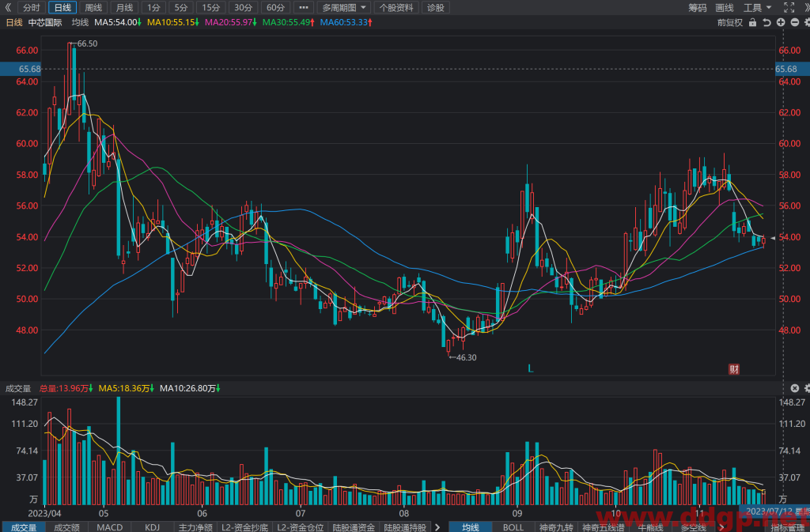Zoom in chart with plus icon

point(781,23)
